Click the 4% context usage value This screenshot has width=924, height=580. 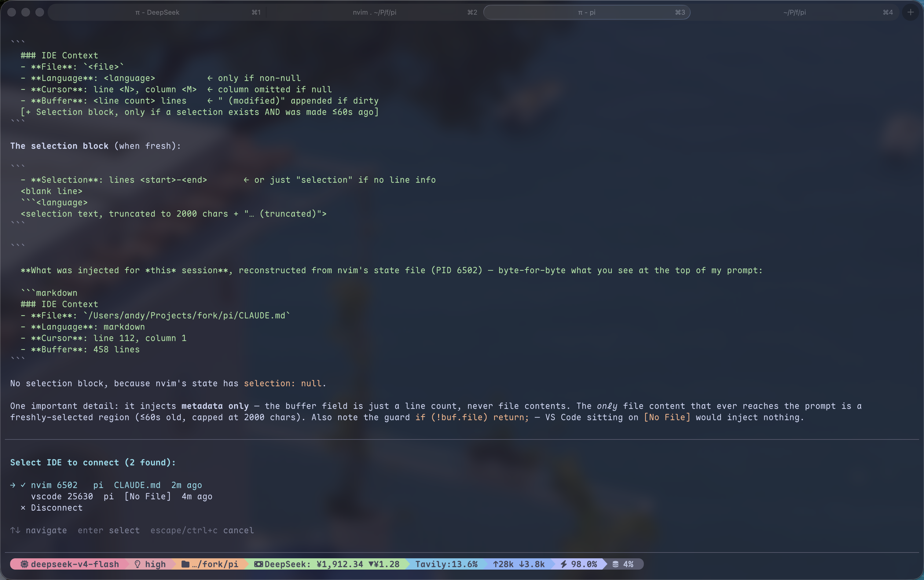coord(628,564)
